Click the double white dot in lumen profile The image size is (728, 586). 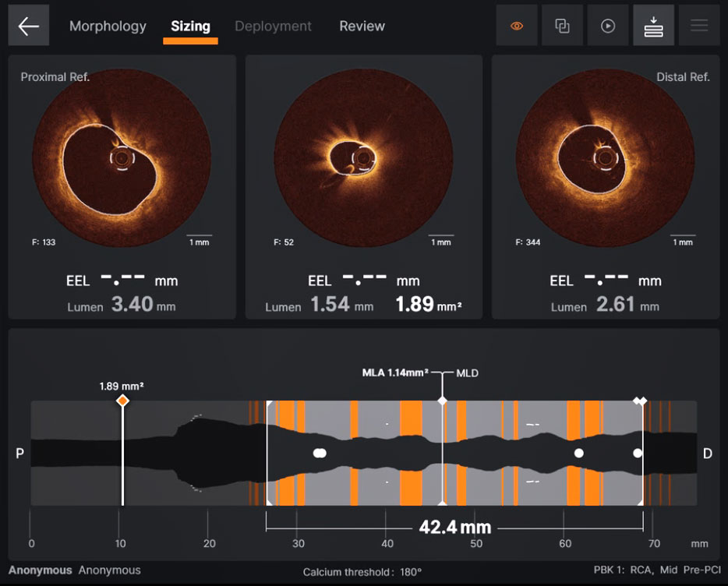[x=320, y=454]
